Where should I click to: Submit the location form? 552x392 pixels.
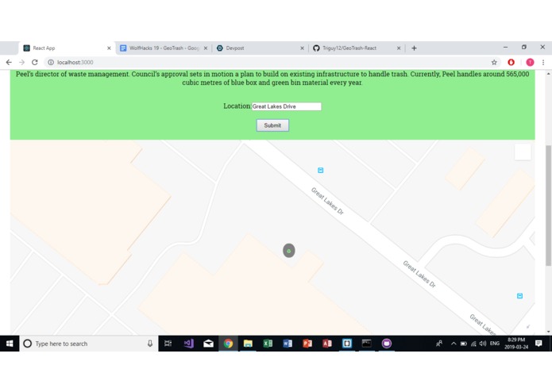tap(272, 125)
